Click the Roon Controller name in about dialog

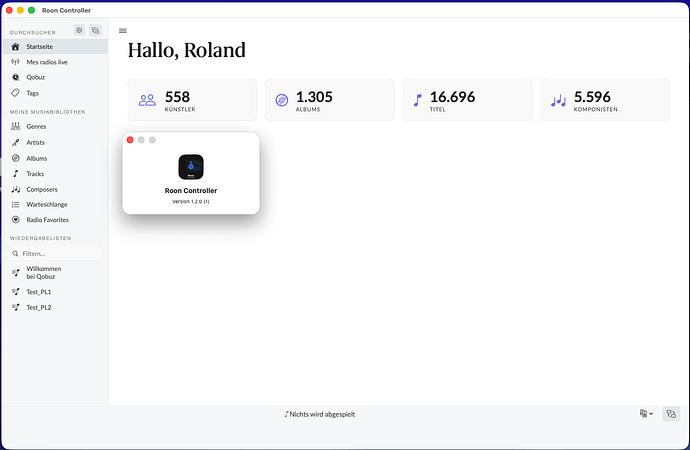pyautogui.click(x=191, y=190)
